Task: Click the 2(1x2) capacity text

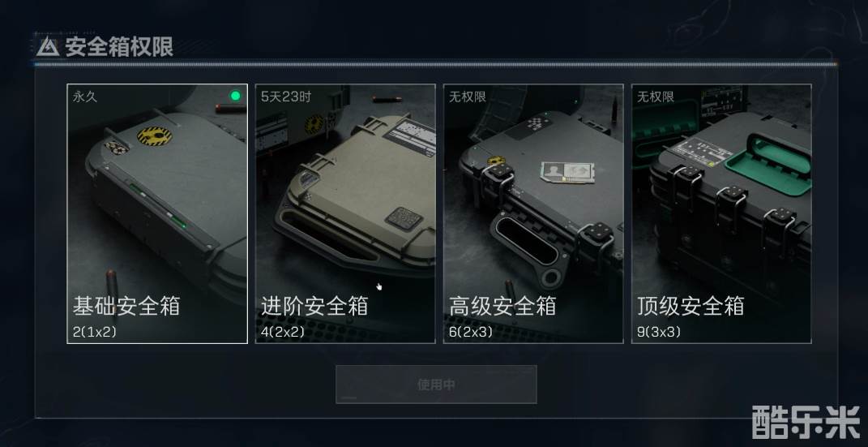Action: coord(95,333)
